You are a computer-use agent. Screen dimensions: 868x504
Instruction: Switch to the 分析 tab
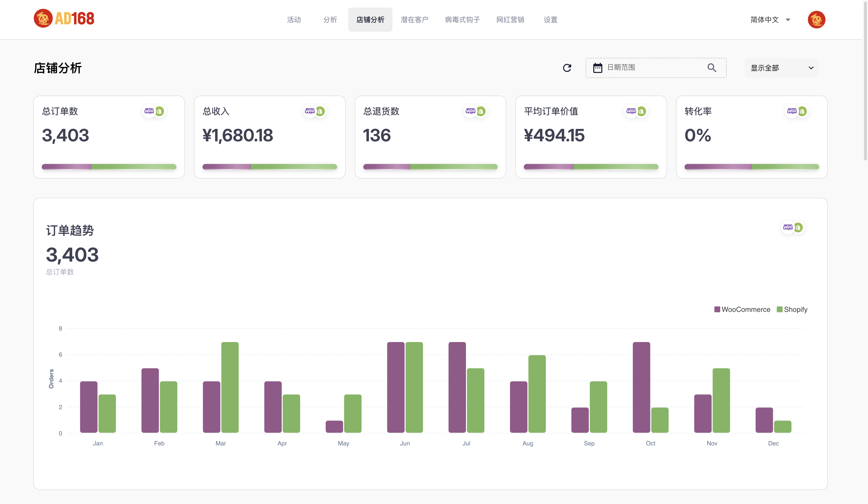(330, 20)
